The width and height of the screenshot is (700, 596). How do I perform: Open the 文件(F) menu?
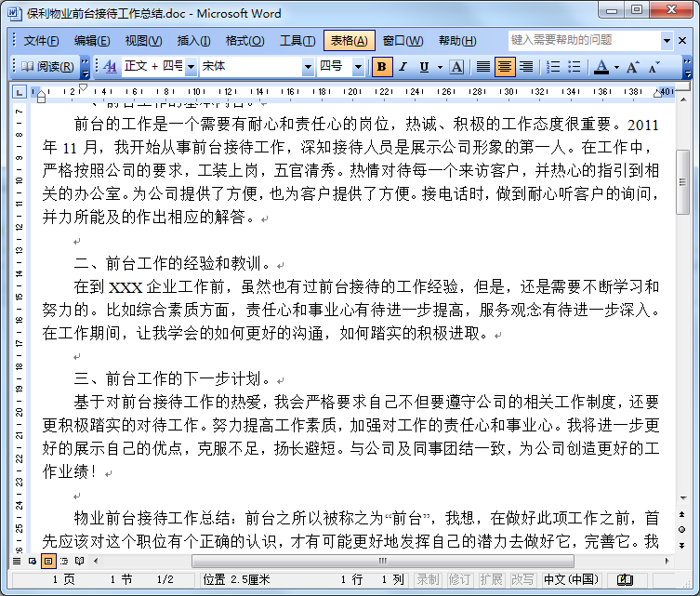pyautogui.click(x=41, y=41)
